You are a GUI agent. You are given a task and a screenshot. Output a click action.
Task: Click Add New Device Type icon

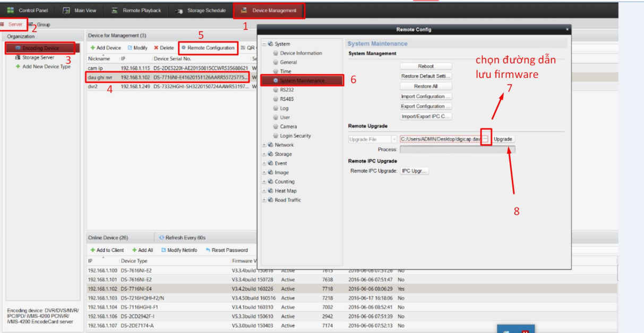18,67
